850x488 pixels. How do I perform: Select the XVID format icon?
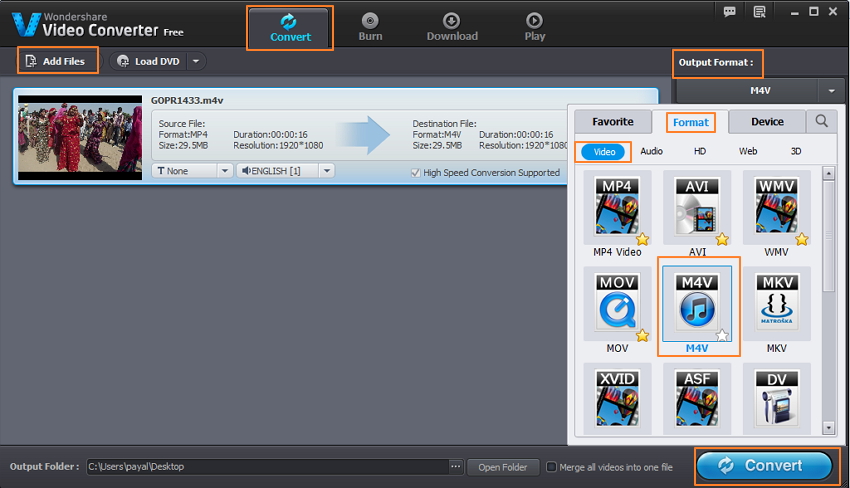617,398
